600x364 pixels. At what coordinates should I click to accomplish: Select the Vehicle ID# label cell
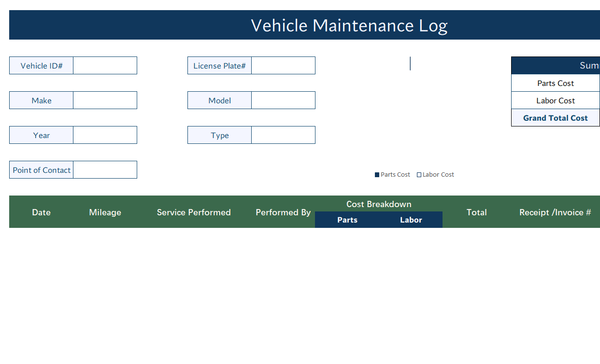(x=42, y=66)
